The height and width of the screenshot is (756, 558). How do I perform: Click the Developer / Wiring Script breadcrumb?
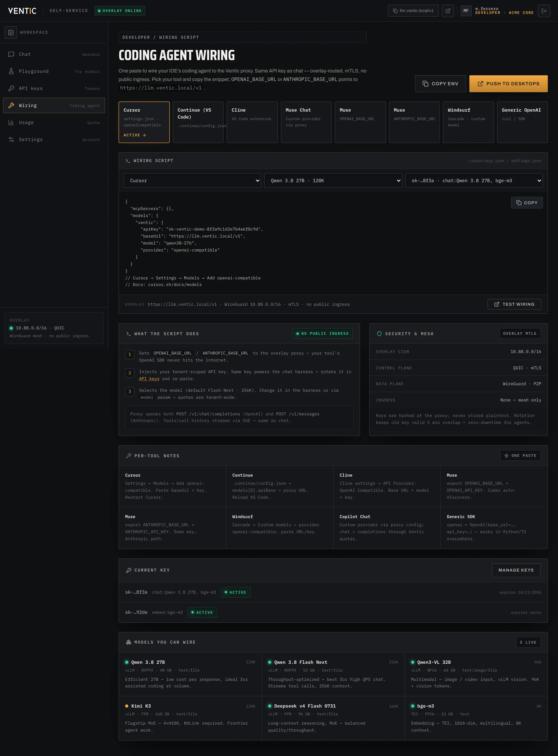[x=243, y=38]
